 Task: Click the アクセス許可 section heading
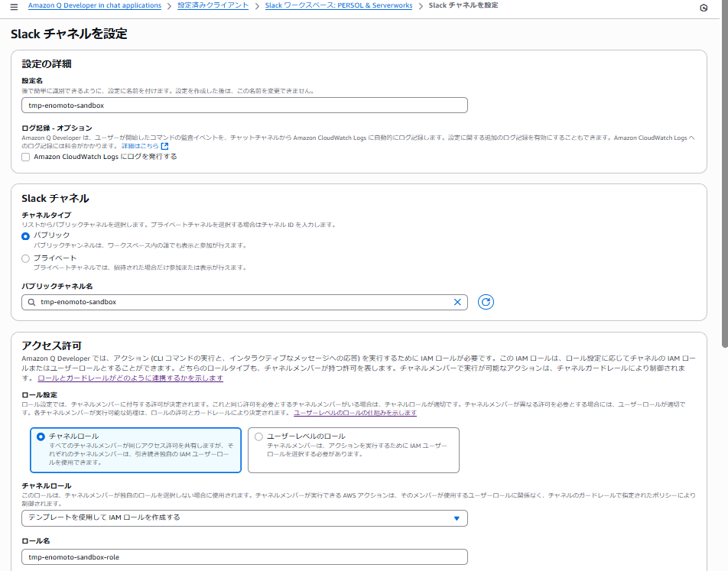click(51, 346)
